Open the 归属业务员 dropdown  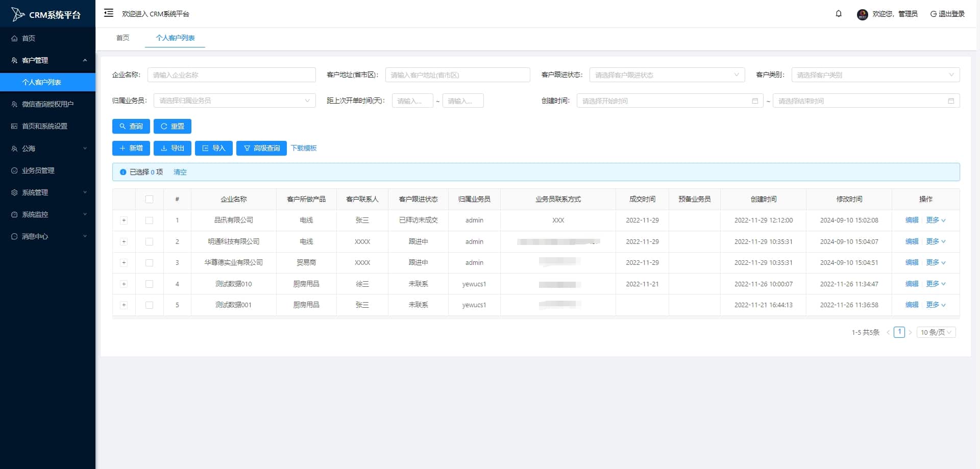235,101
